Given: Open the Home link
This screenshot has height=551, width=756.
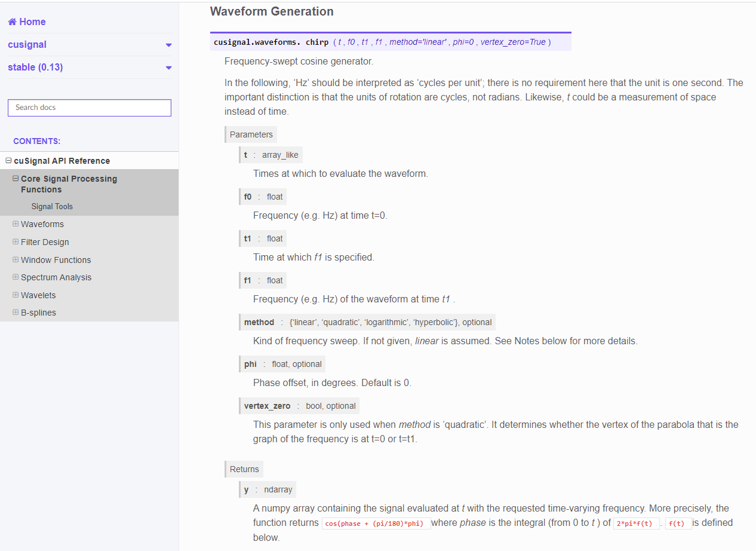Looking at the screenshot, I should click(26, 22).
